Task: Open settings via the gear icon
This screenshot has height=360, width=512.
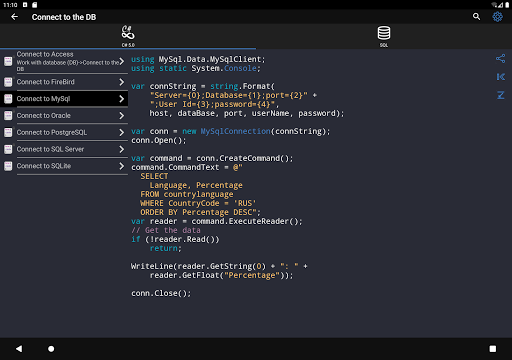Action: [x=497, y=17]
